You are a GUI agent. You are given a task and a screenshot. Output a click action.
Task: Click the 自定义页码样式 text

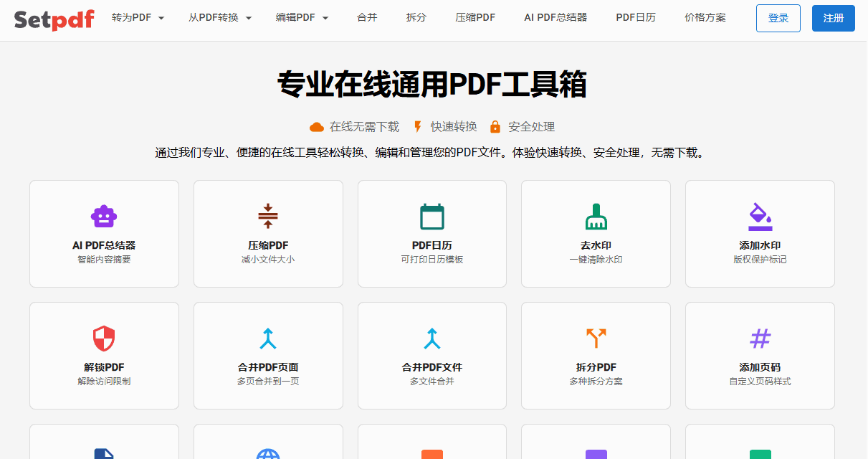coord(760,382)
